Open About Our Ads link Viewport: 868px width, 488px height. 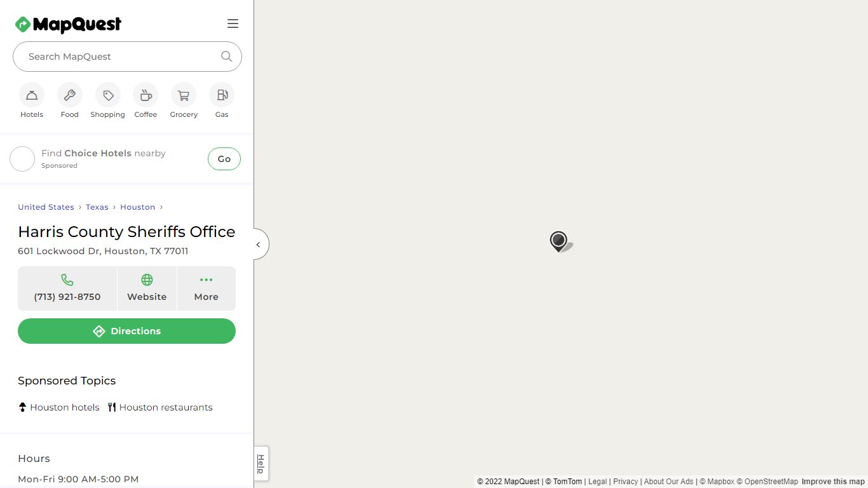pyautogui.click(x=668, y=482)
